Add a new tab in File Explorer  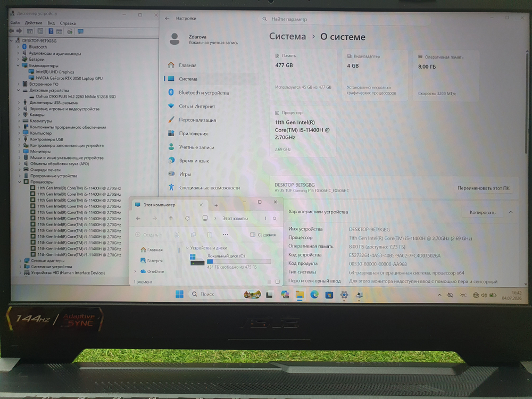(216, 205)
